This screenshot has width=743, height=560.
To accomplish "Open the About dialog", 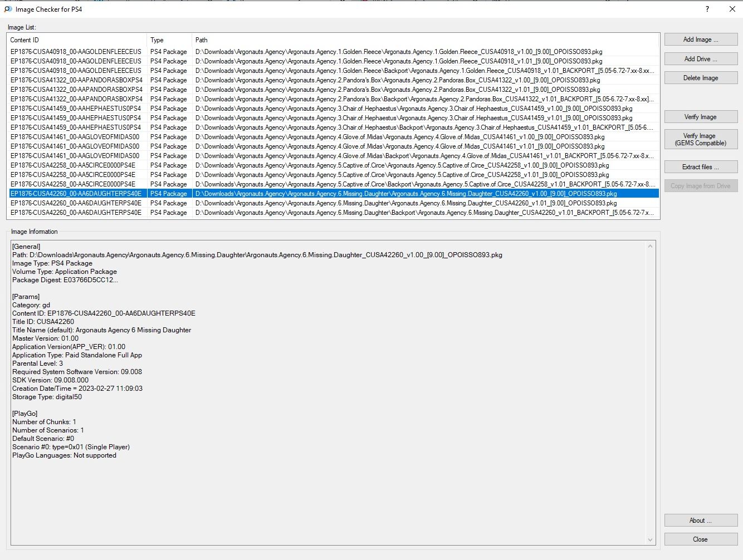I will pos(700,520).
